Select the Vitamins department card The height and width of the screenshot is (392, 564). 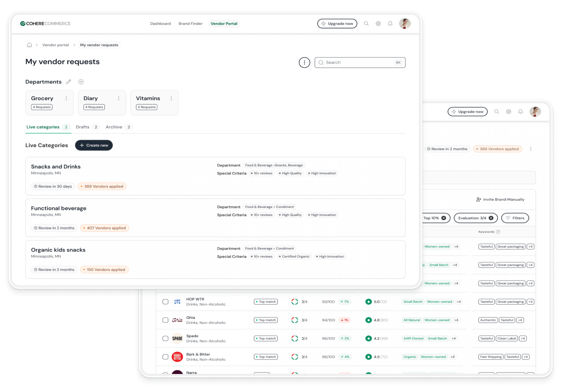tap(154, 103)
